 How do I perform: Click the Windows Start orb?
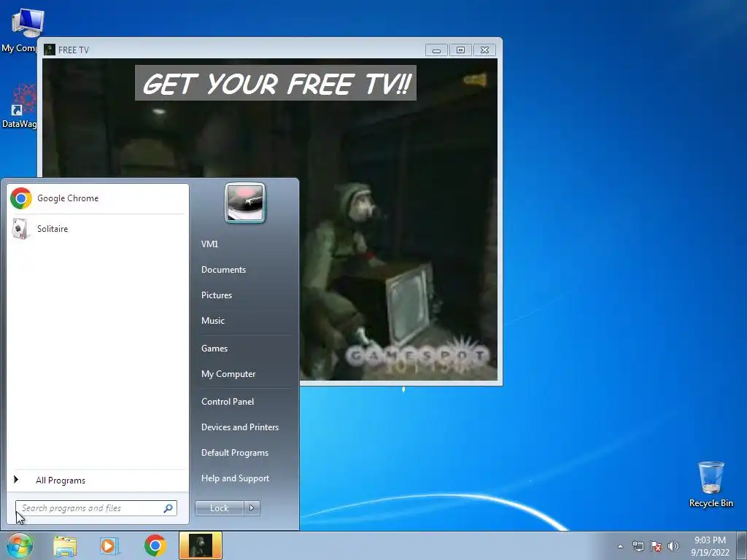pos(19,545)
